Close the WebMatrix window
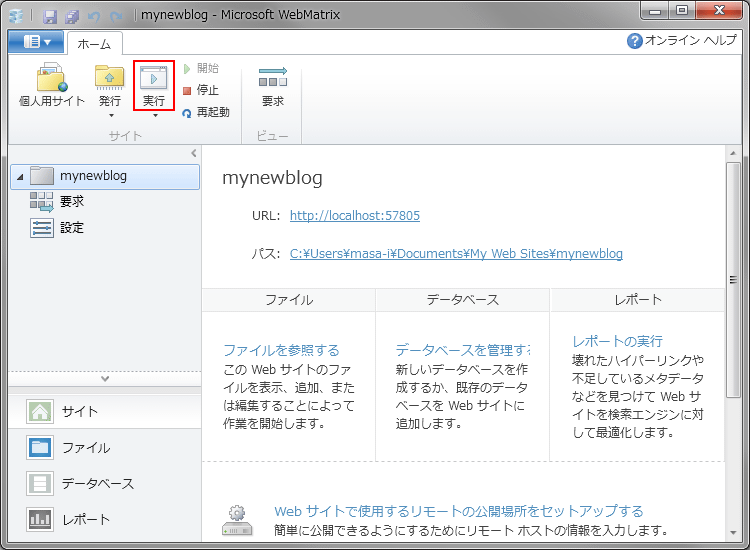The image size is (750, 550). (719, 11)
